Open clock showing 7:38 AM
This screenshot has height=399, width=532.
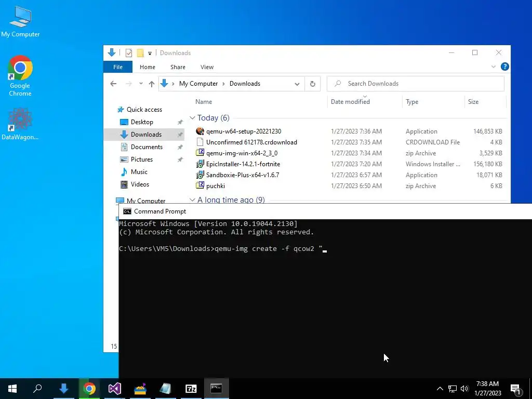tap(487, 389)
